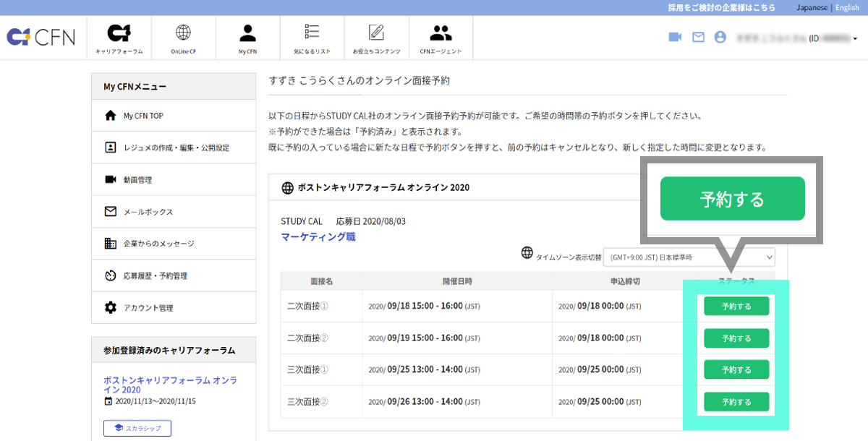Click the sidebar ボストンキャリアフォーラム オンライン 2020 link
The image size is (868, 441).
[170, 385]
